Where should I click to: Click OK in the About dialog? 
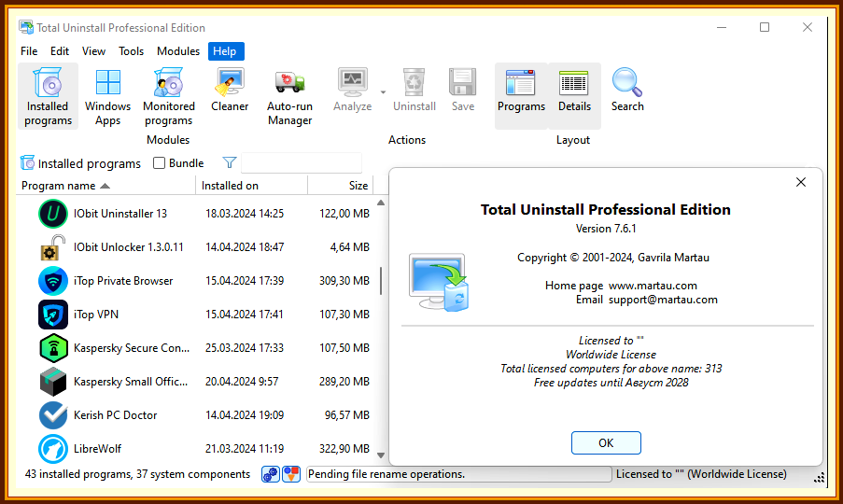[606, 442]
